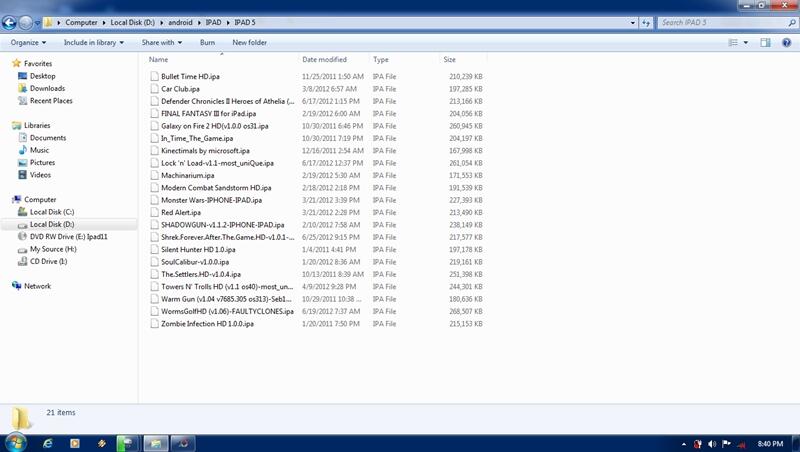Expand the recent pages dropdown arrow

point(37,23)
